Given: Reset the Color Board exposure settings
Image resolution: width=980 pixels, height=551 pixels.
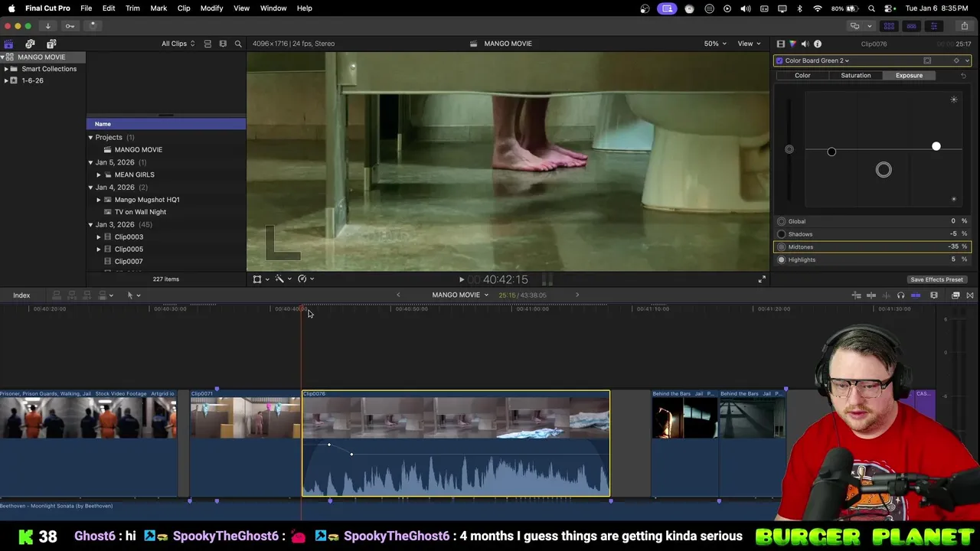Looking at the screenshot, I should 963,76.
